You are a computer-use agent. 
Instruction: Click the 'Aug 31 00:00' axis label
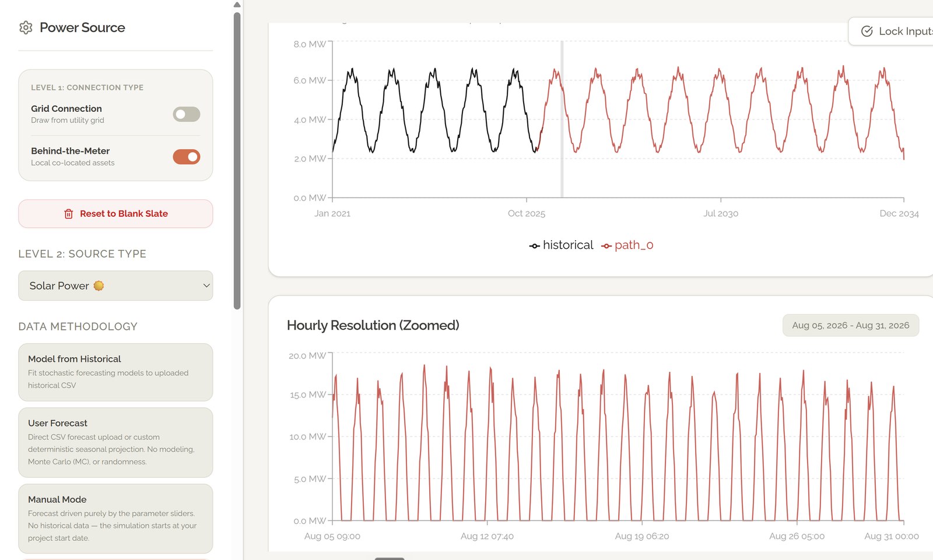[x=892, y=536]
